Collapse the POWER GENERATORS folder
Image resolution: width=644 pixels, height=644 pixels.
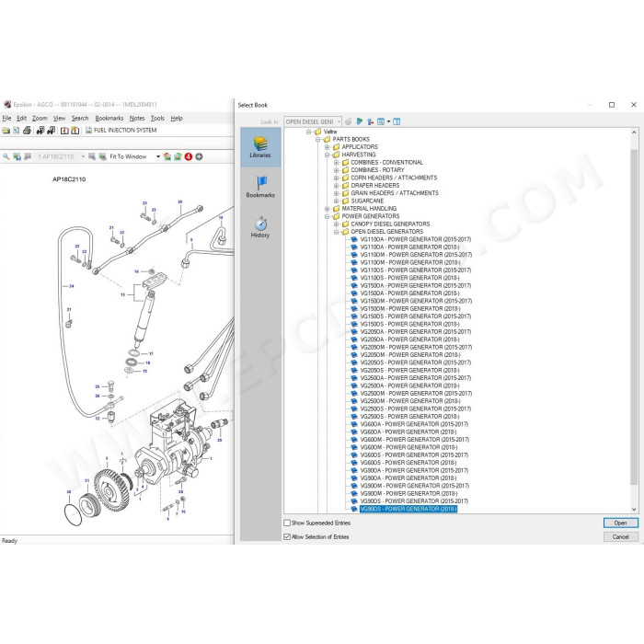328,216
